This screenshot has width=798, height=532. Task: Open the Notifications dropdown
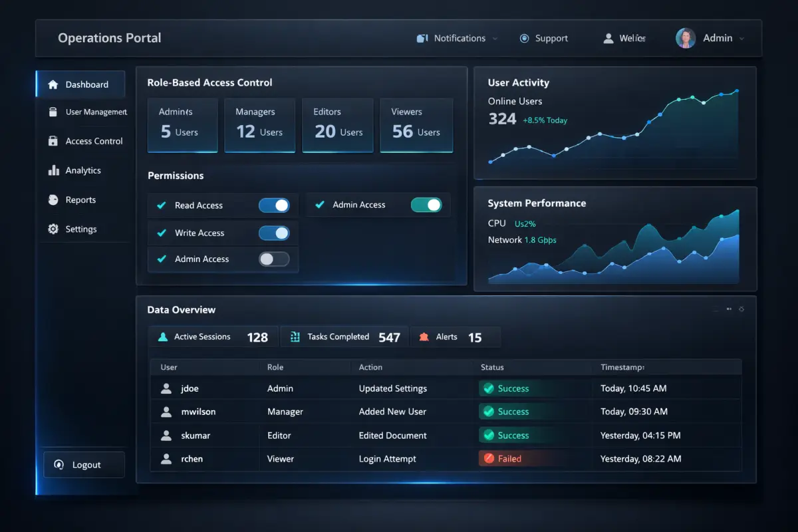[495, 38]
